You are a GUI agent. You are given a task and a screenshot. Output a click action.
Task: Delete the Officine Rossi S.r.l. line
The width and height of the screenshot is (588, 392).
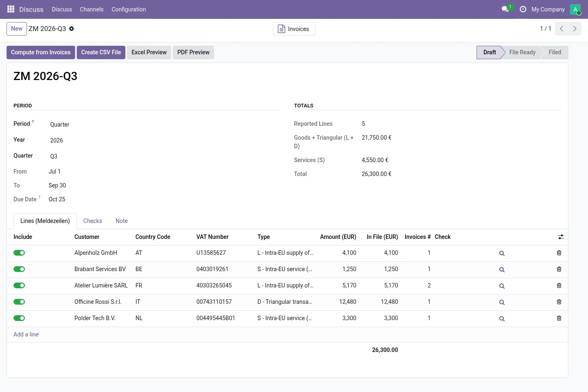(559, 302)
